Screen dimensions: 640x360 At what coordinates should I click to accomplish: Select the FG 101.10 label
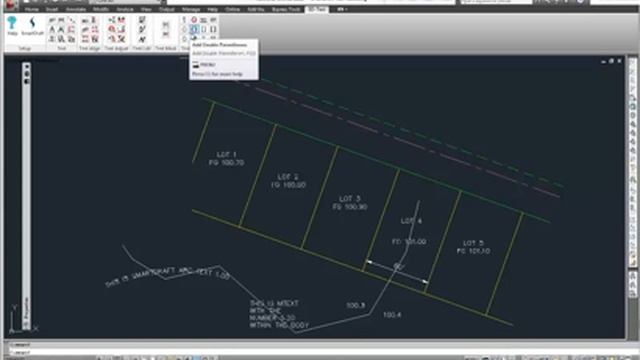473,251
